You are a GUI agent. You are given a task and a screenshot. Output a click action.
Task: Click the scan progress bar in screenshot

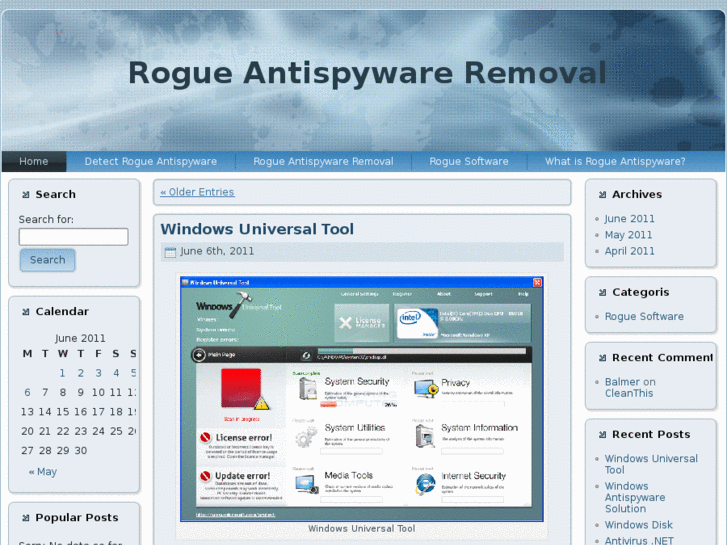click(421, 351)
